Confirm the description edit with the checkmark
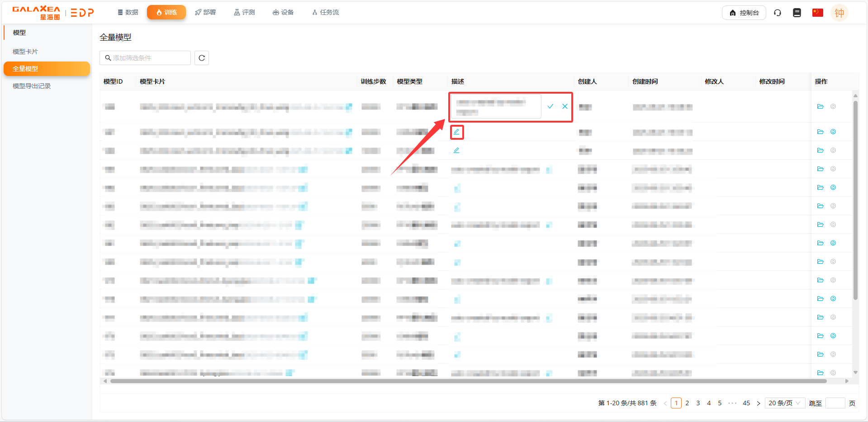Viewport: 868px width, 422px height. [x=550, y=106]
